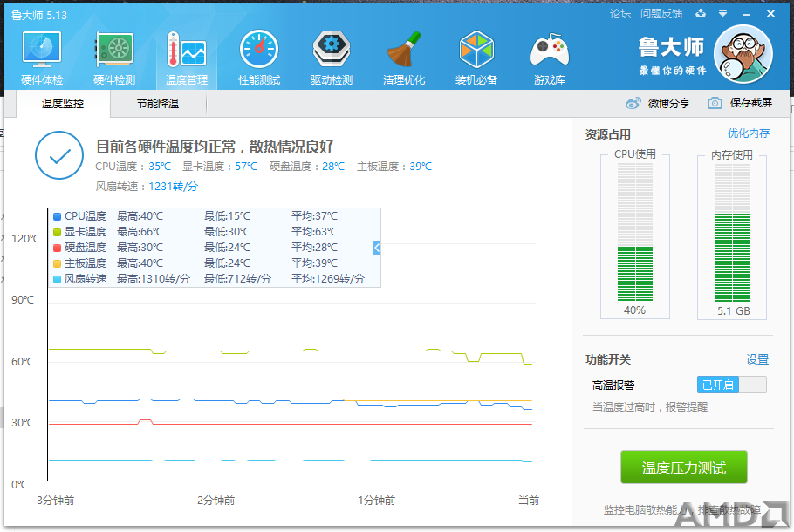Toggle CPU温度 blue legend swatch

pos(58,216)
